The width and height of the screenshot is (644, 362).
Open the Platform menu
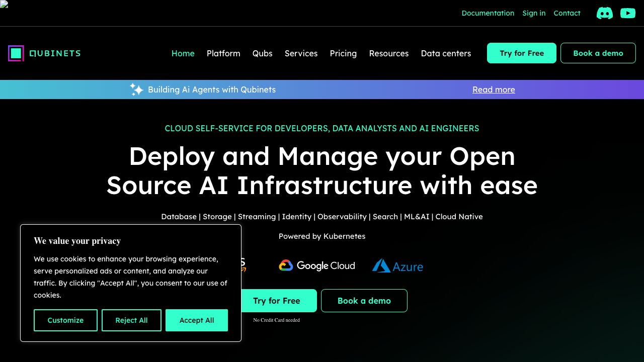point(223,53)
